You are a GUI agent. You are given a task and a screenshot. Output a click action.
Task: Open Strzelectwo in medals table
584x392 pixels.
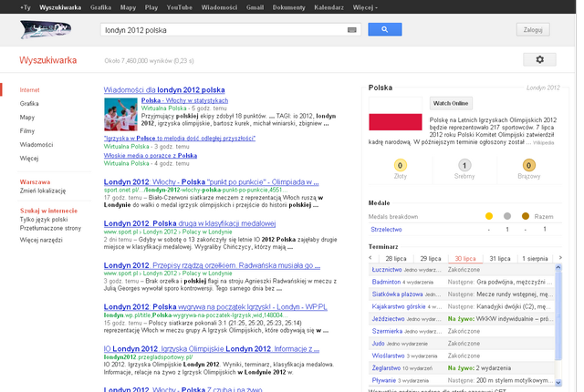(386, 230)
